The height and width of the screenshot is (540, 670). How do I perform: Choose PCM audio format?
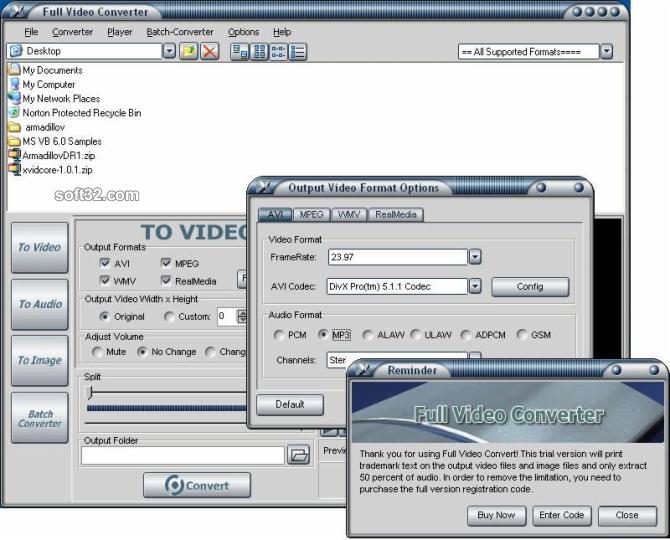tap(279, 335)
